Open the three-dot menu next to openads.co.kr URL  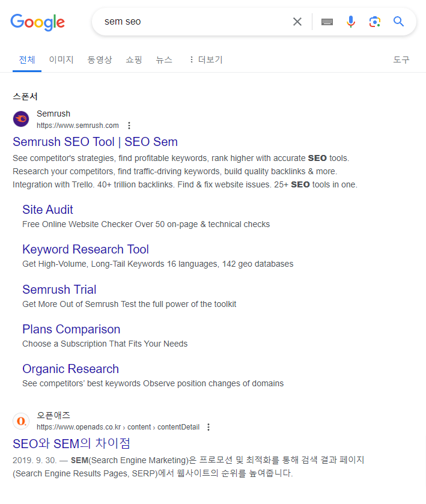pos(208,427)
